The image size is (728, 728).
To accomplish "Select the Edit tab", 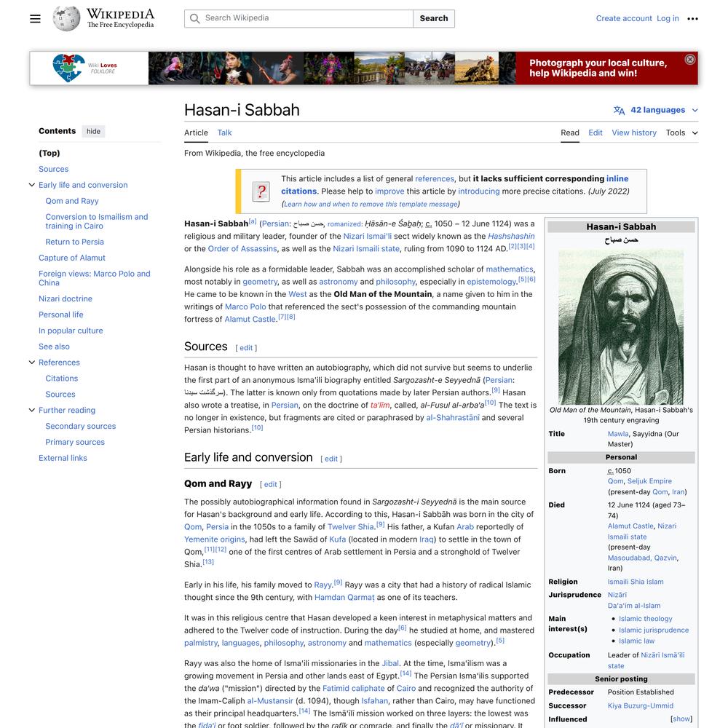I will pyautogui.click(x=596, y=132).
